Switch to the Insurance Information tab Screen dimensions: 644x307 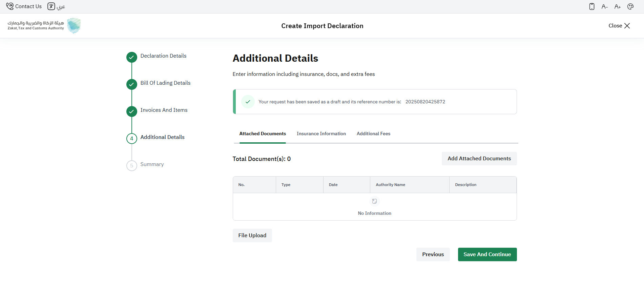click(321, 134)
